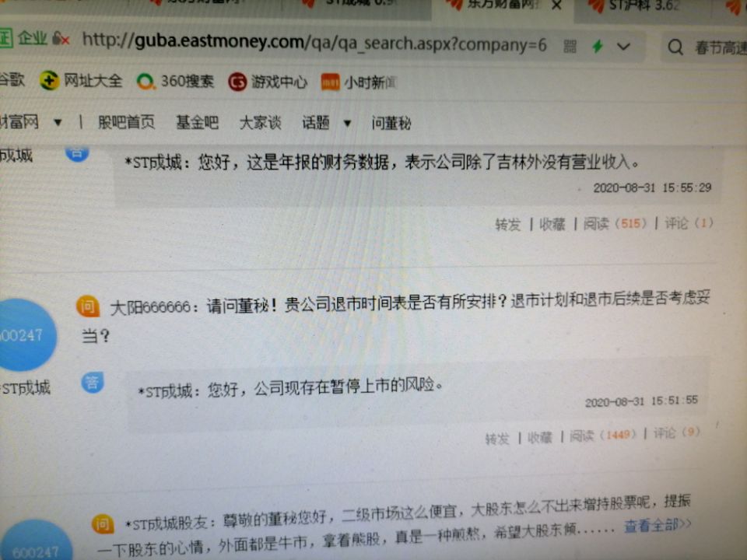Viewport: 747px width, 560px height.
Task: Click the URL address field
Action: click(x=314, y=43)
